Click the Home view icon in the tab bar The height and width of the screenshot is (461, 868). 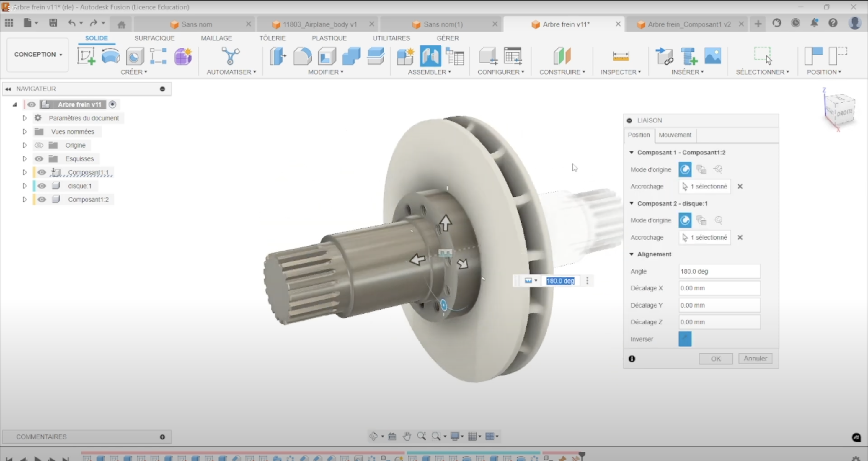(121, 24)
